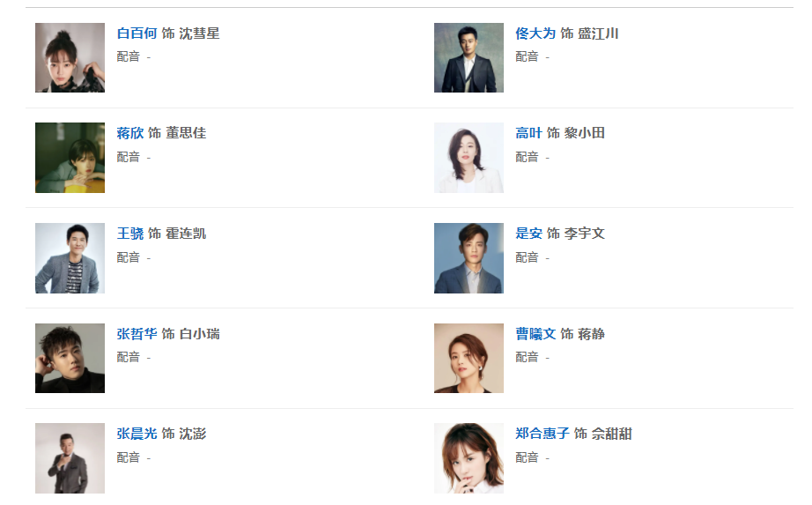The width and height of the screenshot is (812, 505).
Task: Open 是安 actor profile link
Action: click(528, 234)
